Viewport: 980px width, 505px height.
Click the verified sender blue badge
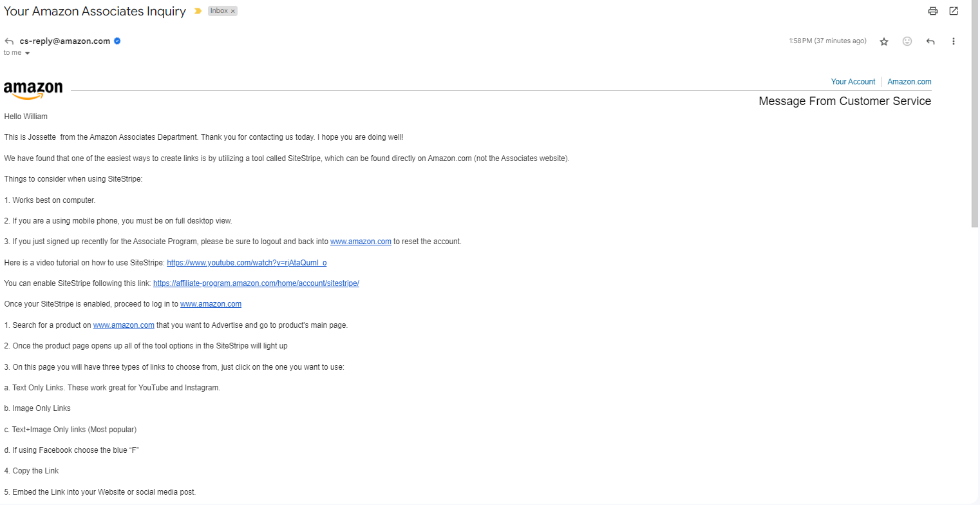(117, 41)
